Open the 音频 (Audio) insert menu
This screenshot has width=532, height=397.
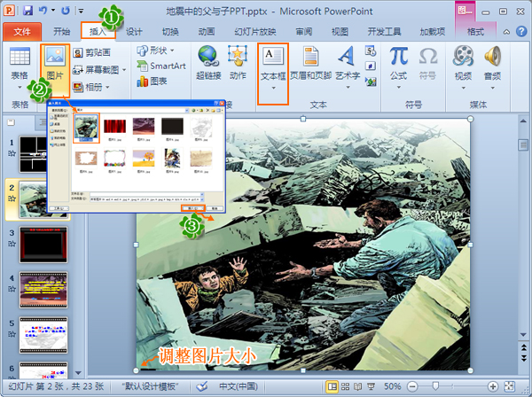coord(492,68)
